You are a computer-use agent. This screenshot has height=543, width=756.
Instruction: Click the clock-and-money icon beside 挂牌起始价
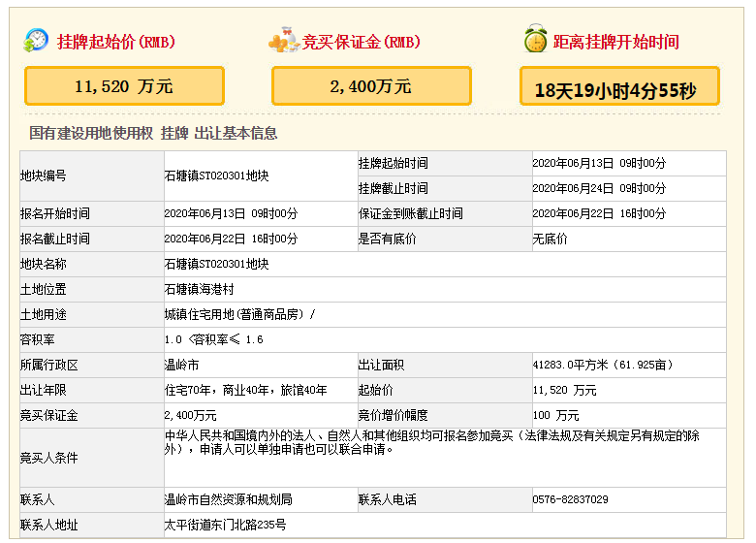(36, 40)
